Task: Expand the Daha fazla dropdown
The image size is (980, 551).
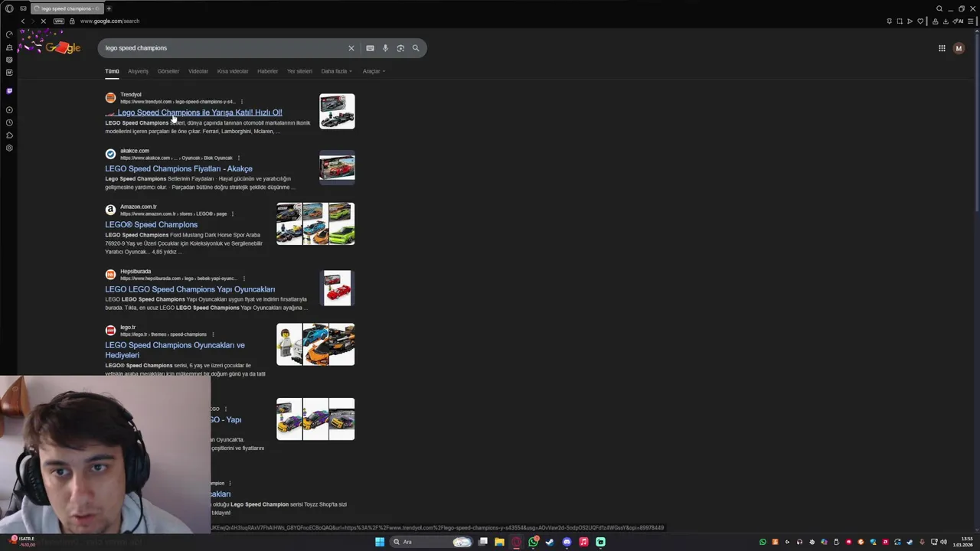Action: click(336, 71)
